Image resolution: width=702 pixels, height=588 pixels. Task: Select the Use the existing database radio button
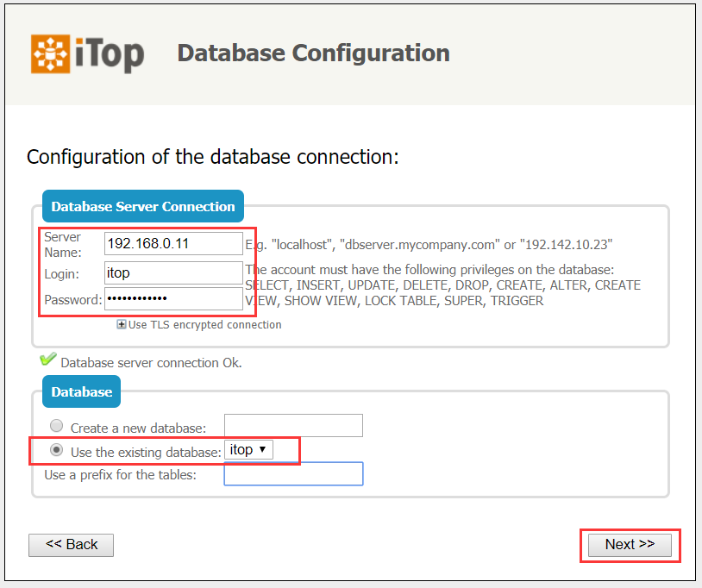(x=56, y=450)
